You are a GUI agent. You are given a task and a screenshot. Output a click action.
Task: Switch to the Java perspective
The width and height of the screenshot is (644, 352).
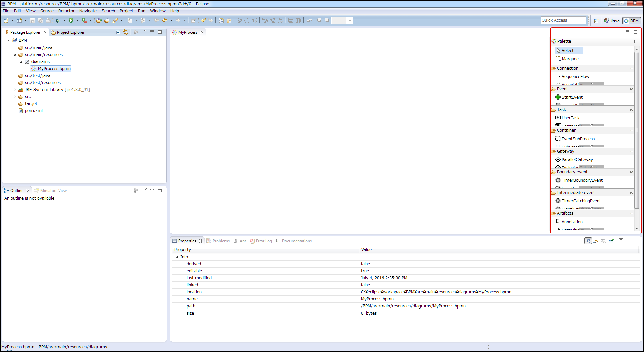[x=612, y=21]
